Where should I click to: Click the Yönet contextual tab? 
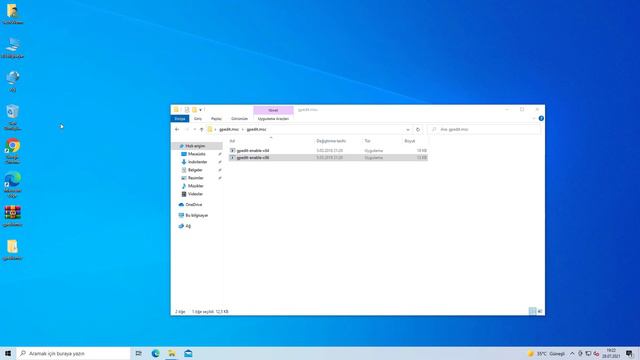(x=273, y=110)
